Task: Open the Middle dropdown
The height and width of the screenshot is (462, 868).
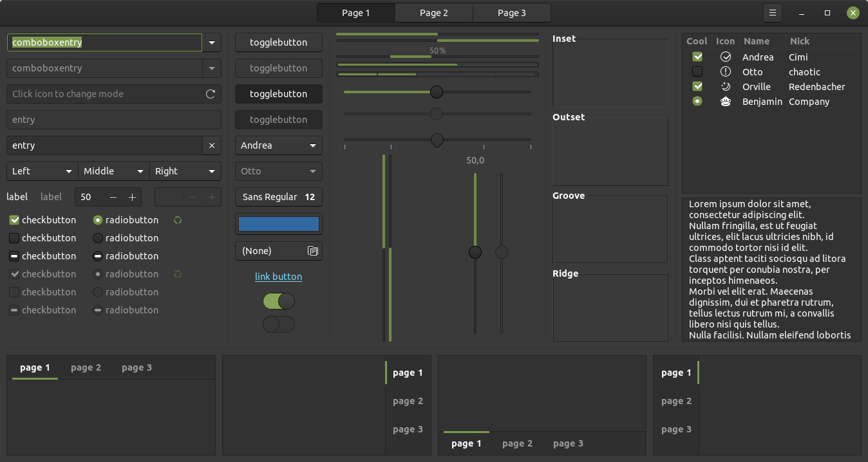Action: tap(114, 171)
